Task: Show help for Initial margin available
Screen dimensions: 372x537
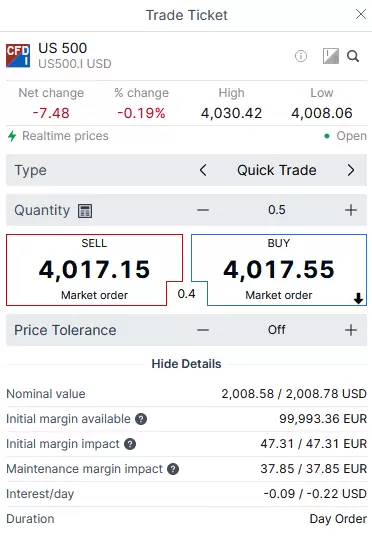Action: [141, 419]
